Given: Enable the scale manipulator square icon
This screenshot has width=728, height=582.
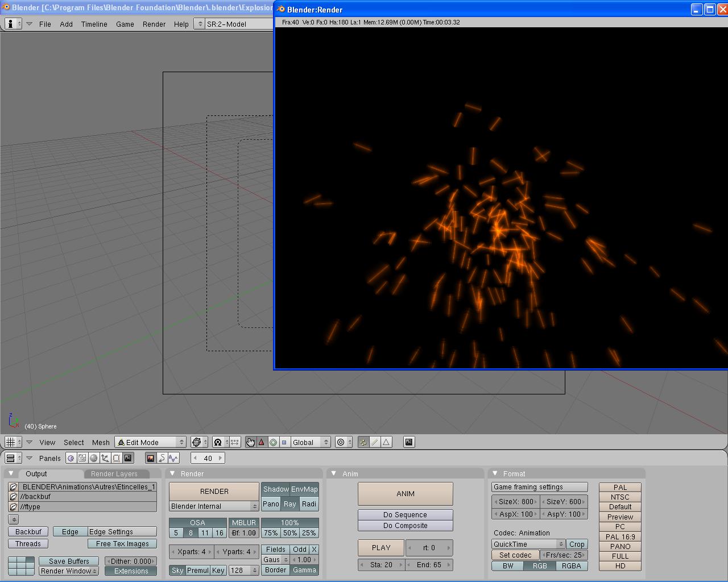Looking at the screenshot, I should click(x=284, y=442).
